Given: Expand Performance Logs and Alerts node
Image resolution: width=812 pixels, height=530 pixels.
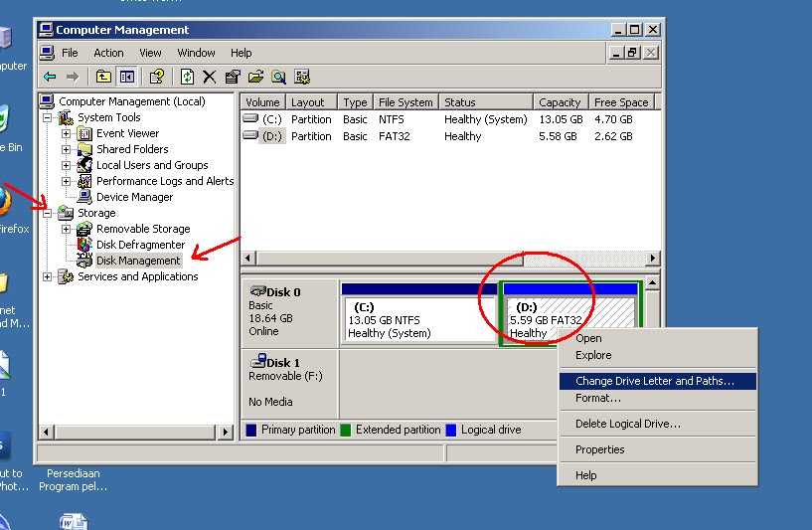Looking at the screenshot, I should click(x=66, y=182).
